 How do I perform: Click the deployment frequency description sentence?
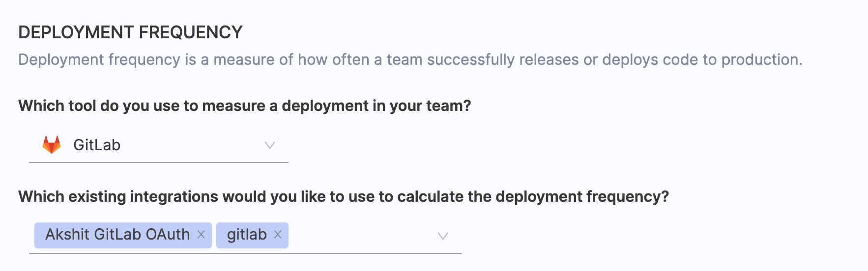[410, 60]
